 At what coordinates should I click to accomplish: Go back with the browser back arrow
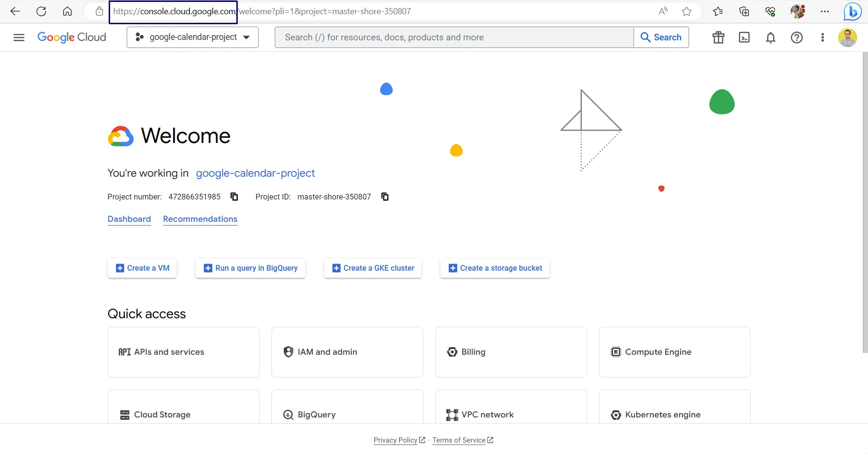(x=15, y=11)
